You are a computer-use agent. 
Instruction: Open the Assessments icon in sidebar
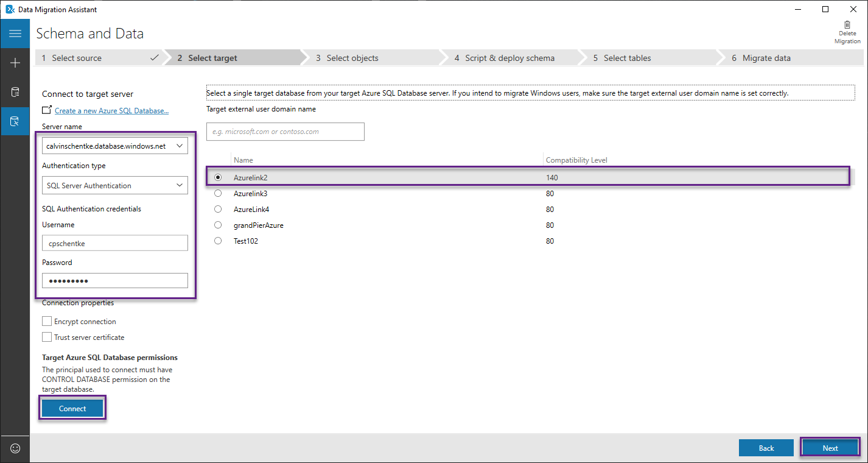point(15,92)
